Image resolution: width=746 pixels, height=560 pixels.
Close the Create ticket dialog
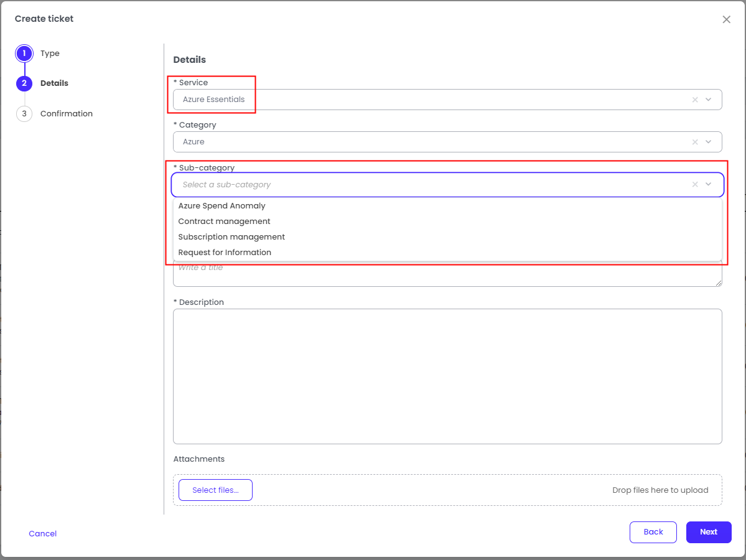pos(726,19)
